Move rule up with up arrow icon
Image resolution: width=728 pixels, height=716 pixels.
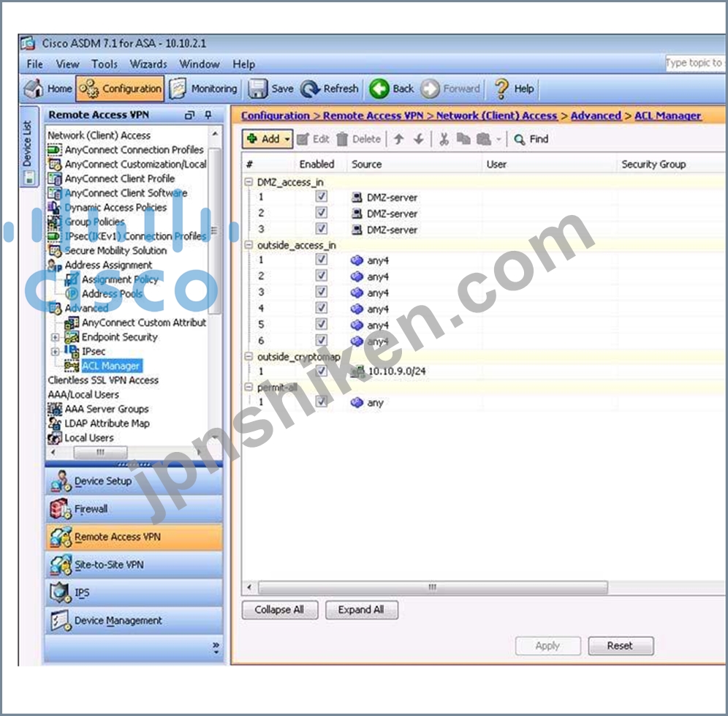point(398,139)
